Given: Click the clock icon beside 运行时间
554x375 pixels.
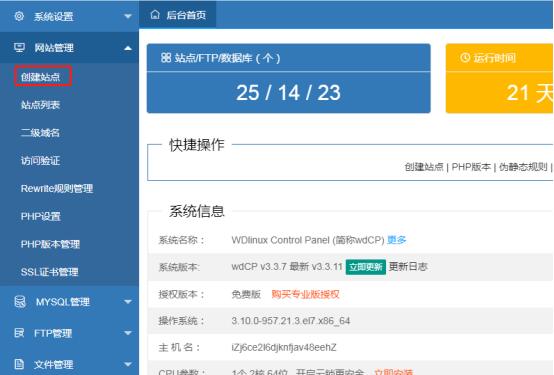Looking at the screenshot, I should click(465, 57).
